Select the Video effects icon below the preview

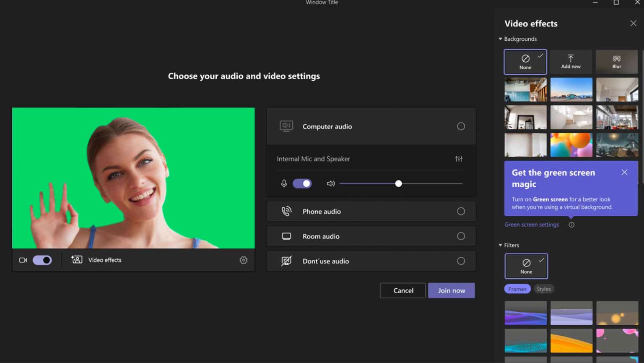click(76, 260)
